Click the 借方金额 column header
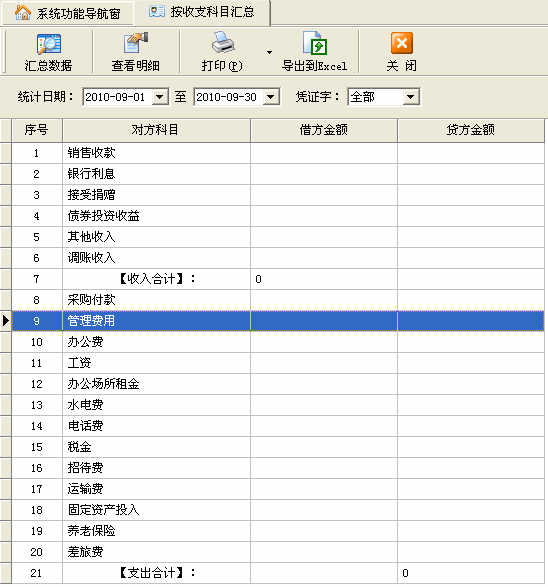This screenshot has width=548, height=587. point(324,131)
